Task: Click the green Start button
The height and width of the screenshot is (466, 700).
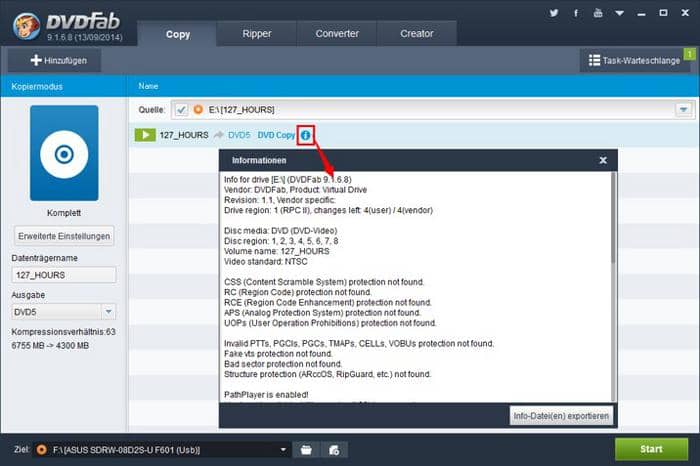Action: point(651,449)
